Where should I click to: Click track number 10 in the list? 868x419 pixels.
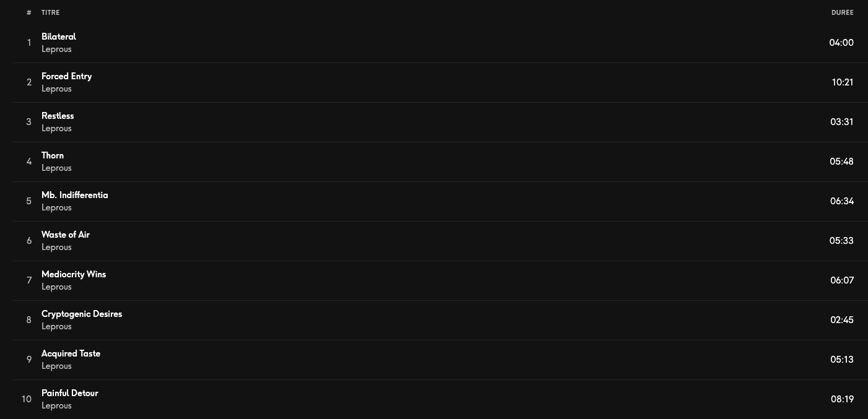coord(27,399)
